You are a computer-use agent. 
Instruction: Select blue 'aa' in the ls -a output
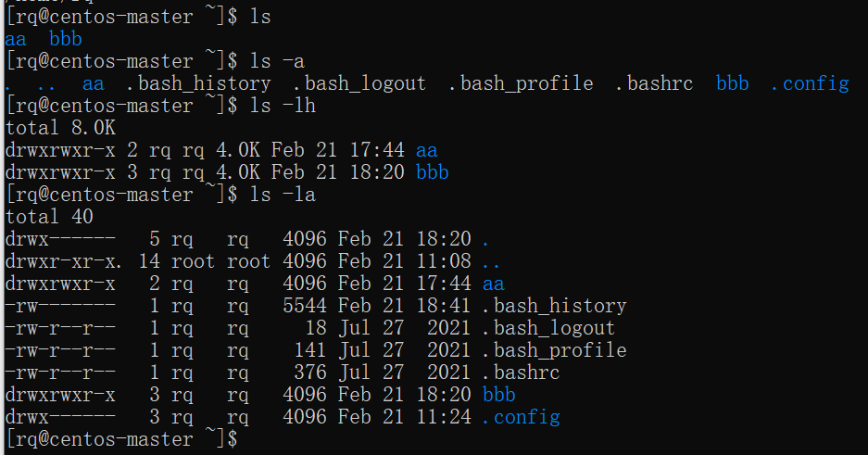point(93,83)
